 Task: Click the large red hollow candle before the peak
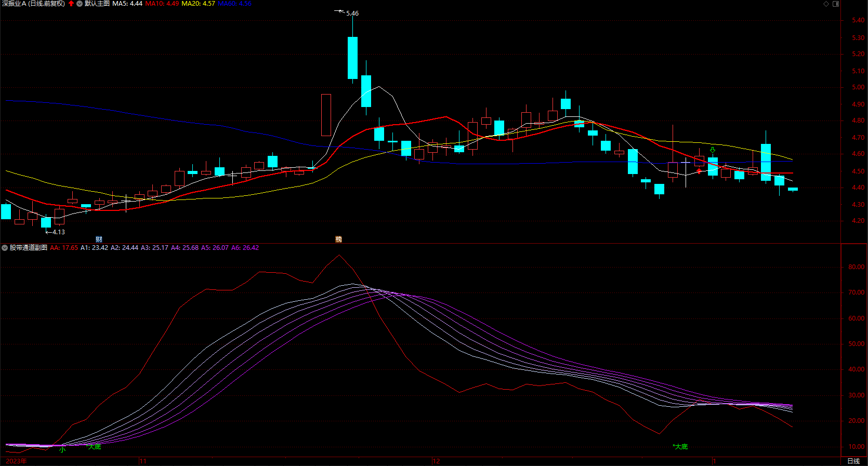coord(326,115)
